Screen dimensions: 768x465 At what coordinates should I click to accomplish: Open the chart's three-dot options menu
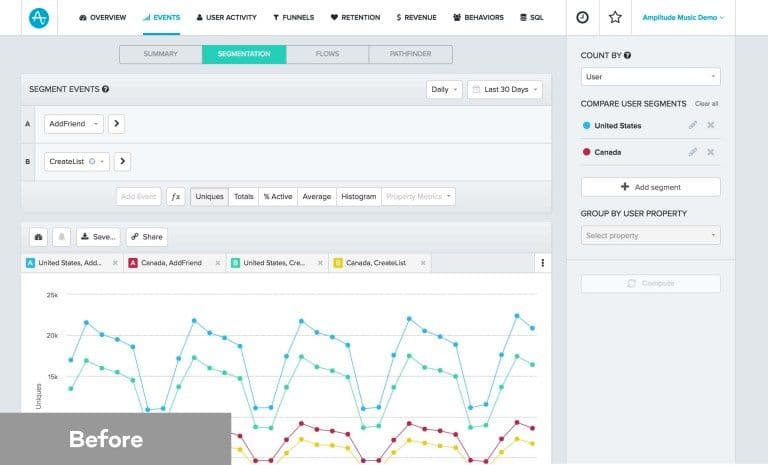point(543,263)
